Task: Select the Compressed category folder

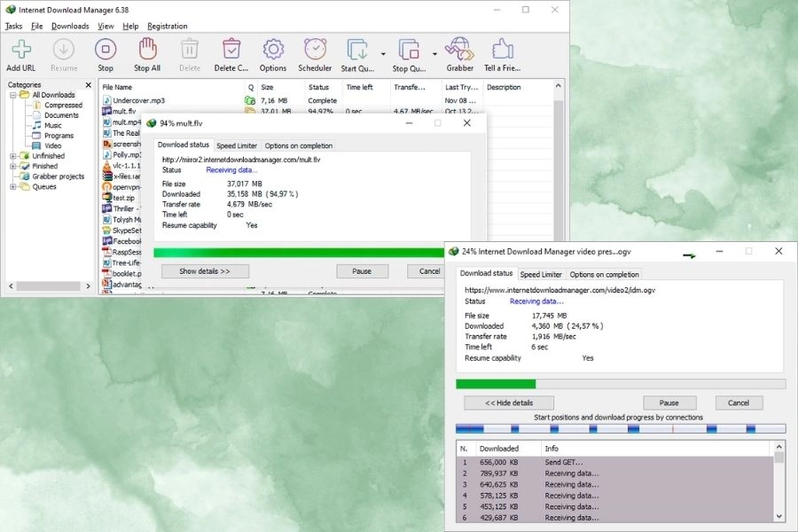Action: (x=63, y=105)
